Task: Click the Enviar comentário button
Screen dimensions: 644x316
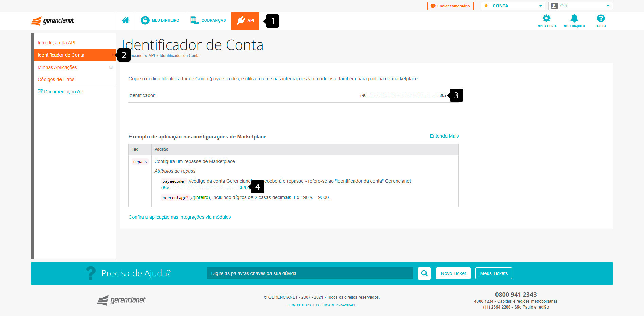Action: click(x=451, y=6)
